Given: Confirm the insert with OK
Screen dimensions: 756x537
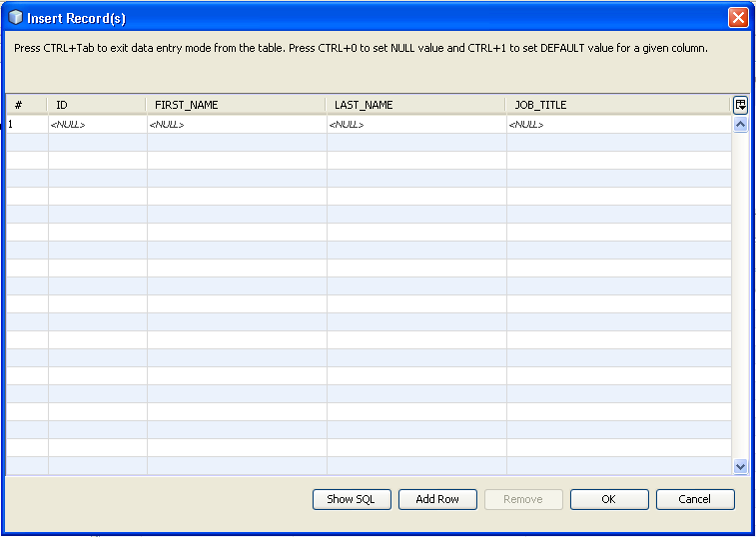Looking at the screenshot, I should [x=609, y=499].
